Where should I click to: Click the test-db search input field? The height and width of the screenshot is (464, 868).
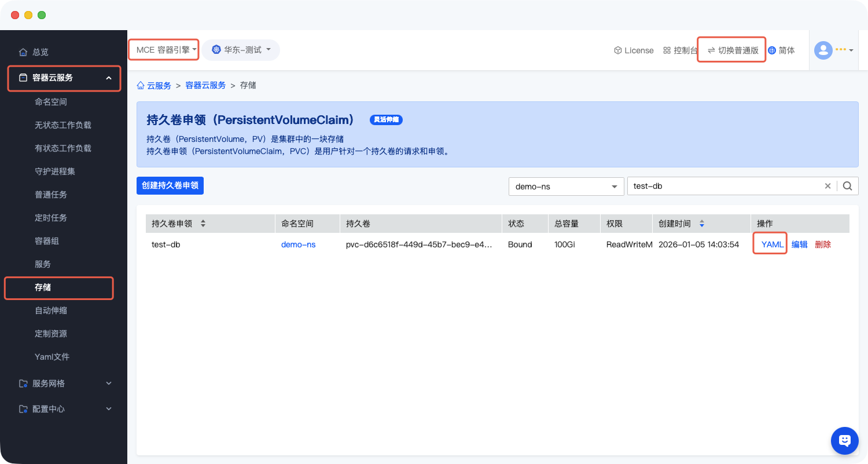(723, 186)
